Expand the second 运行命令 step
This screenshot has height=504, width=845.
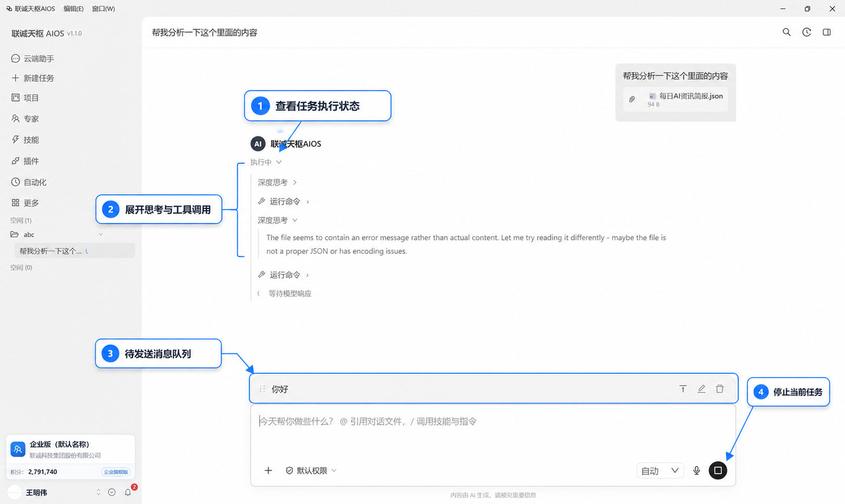284,275
